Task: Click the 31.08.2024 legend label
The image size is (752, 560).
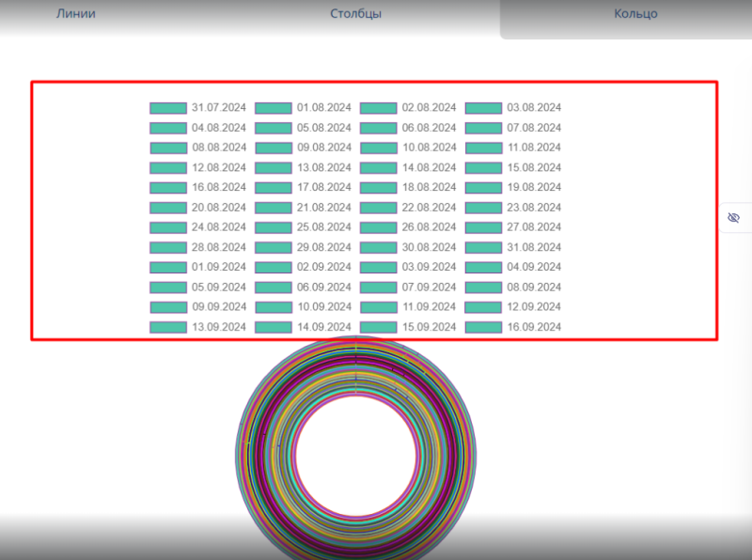Action: click(534, 247)
